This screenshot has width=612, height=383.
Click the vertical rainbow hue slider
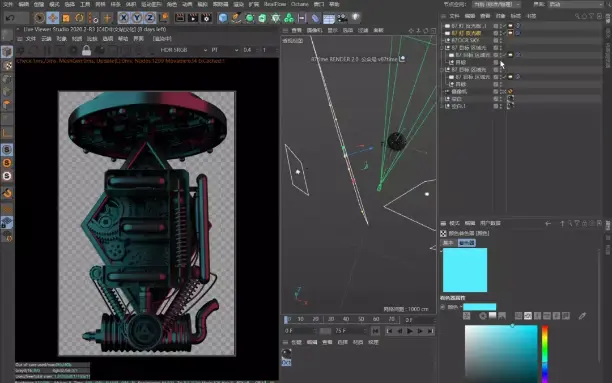coord(544,354)
